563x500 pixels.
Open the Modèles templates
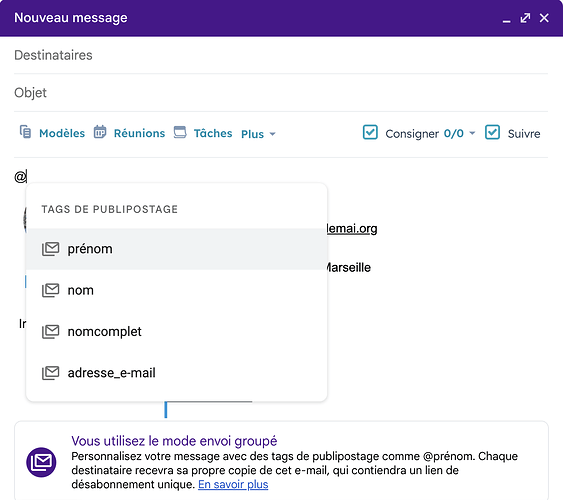click(62, 133)
